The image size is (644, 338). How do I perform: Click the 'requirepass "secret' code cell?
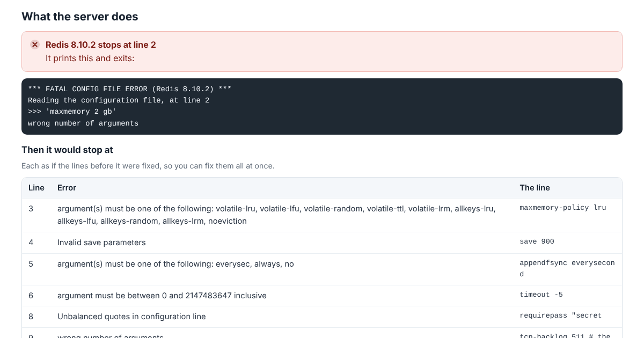pos(561,315)
